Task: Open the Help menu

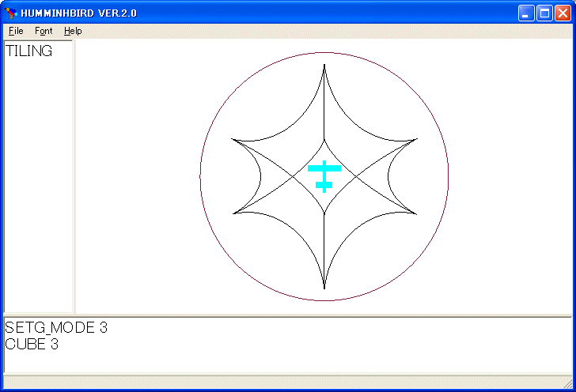Action: point(73,31)
